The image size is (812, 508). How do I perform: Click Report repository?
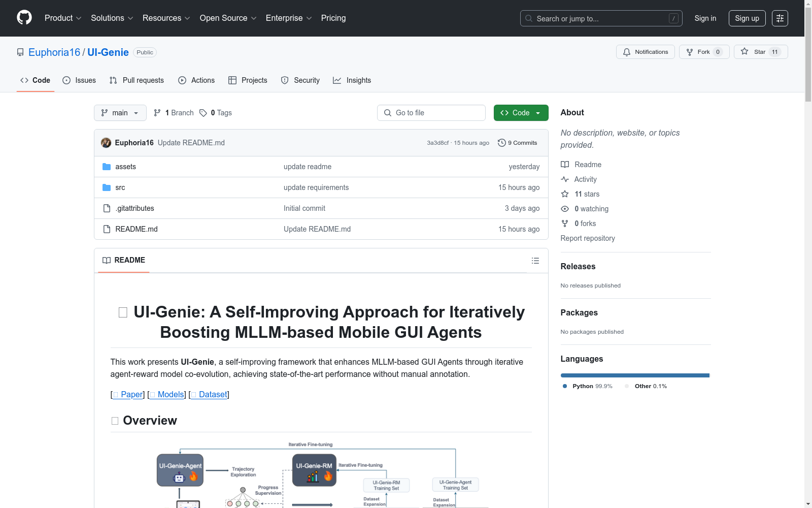click(x=588, y=238)
